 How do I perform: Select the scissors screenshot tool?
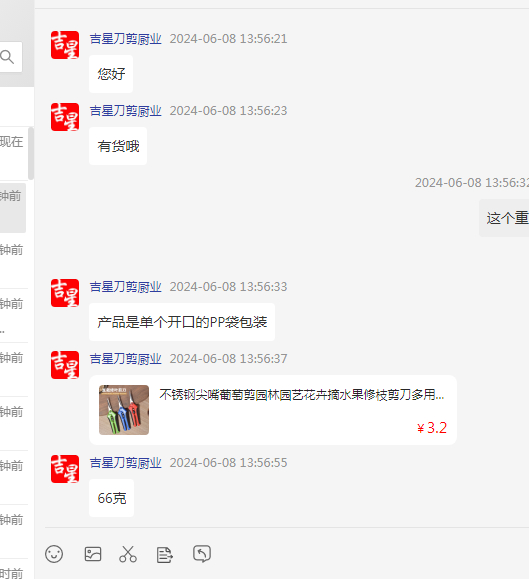[128, 554]
